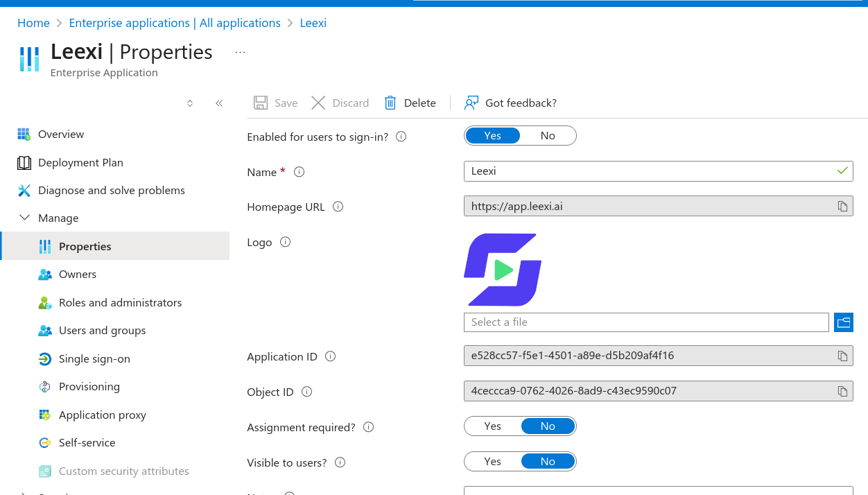Screen dimensions: 868x495
Task: Click the Discard X icon
Action: click(318, 103)
